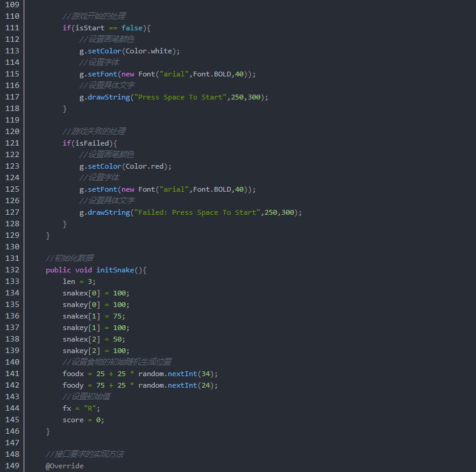Click the comment on line 126
476x472 pixels.
pos(107,200)
